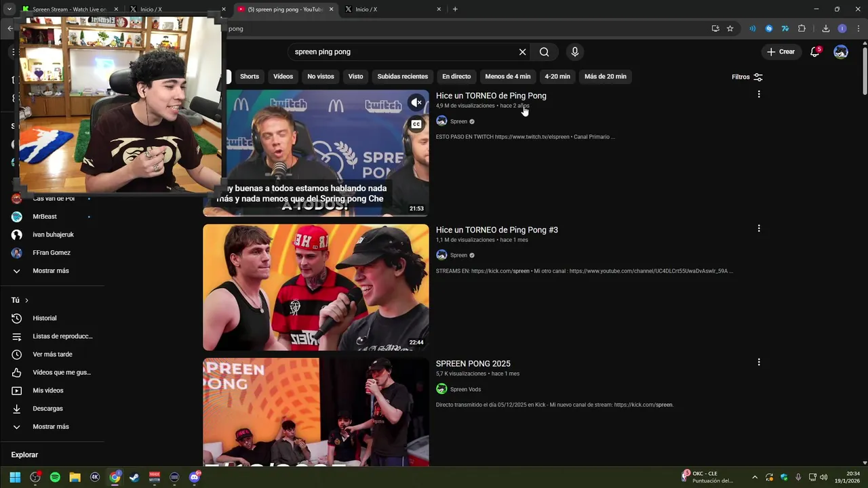Unmute the first video preview
Viewport: 868px width, 488px height.
pyautogui.click(x=416, y=103)
